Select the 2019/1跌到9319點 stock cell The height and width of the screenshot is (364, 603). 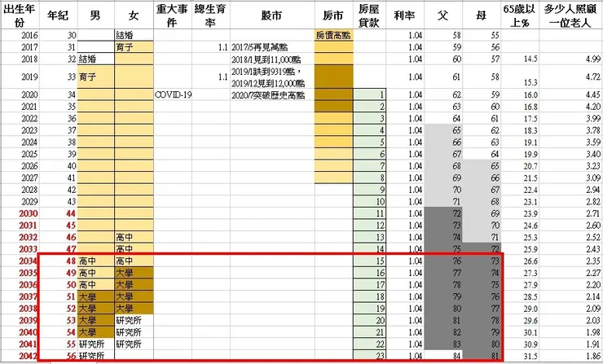tap(272, 77)
